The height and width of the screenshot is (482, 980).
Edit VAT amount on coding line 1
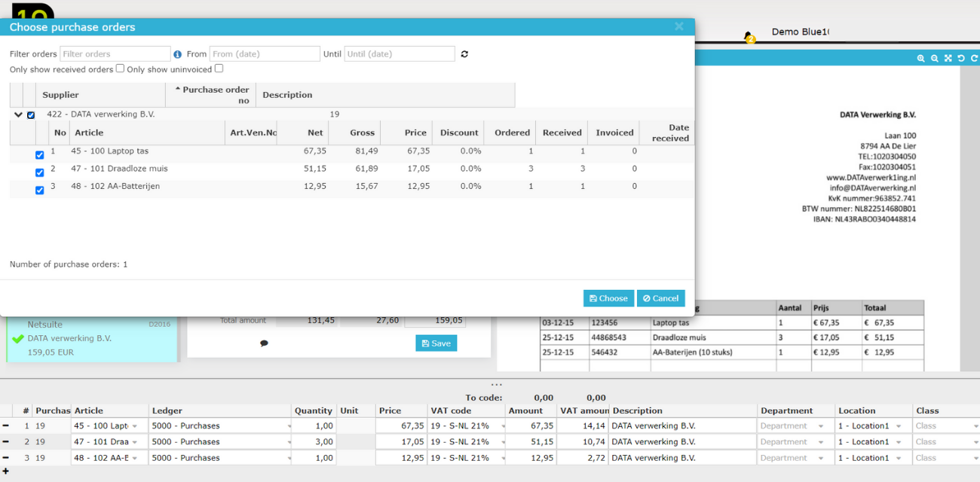(582, 426)
